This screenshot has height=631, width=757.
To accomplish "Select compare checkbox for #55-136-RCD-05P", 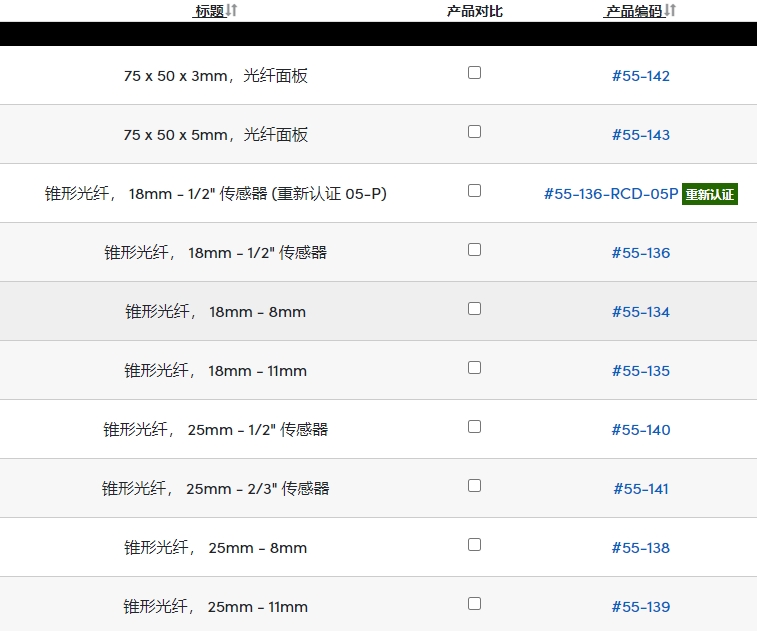I will [475, 191].
